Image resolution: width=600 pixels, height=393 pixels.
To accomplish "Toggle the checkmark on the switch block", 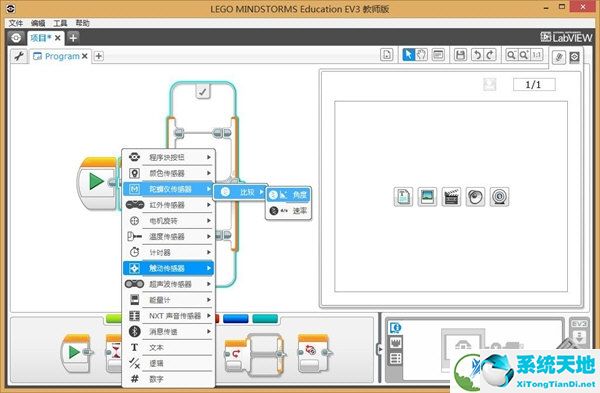I will click(x=203, y=92).
